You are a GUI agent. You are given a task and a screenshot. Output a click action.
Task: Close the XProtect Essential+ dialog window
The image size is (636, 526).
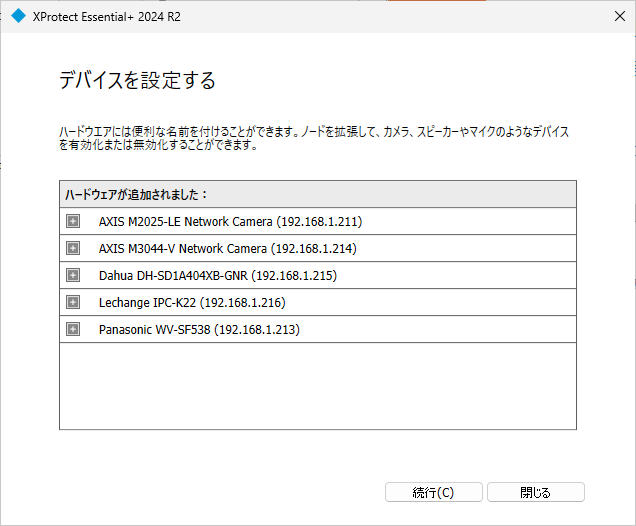coord(620,16)
